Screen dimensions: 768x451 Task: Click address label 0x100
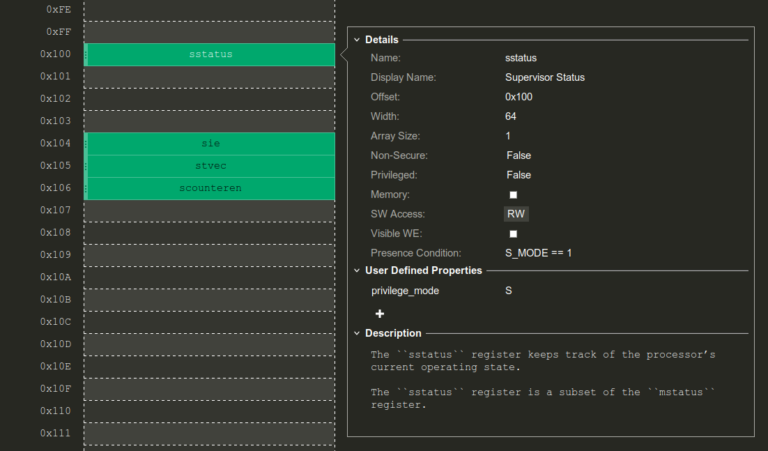[x=55, y=54]
